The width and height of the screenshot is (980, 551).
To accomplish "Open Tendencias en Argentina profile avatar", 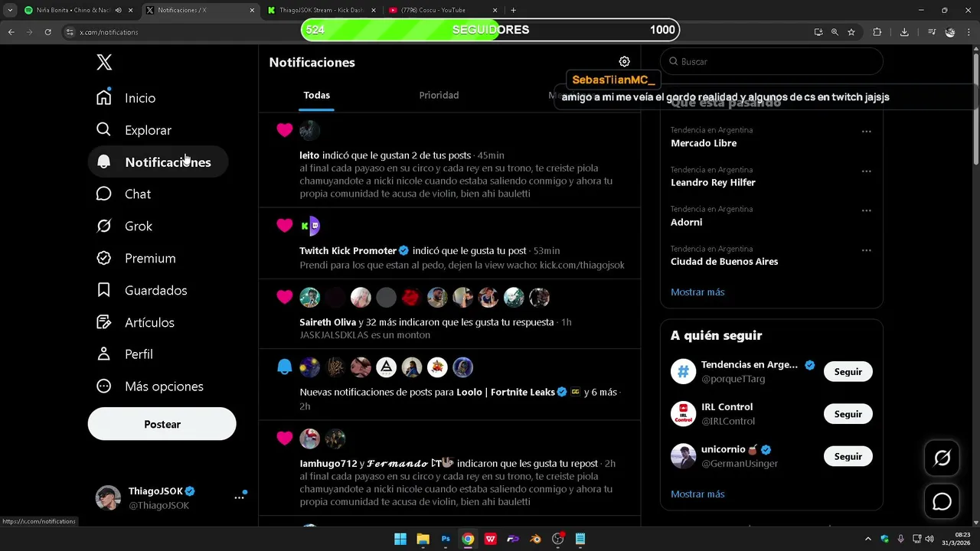I will (683, 371).
